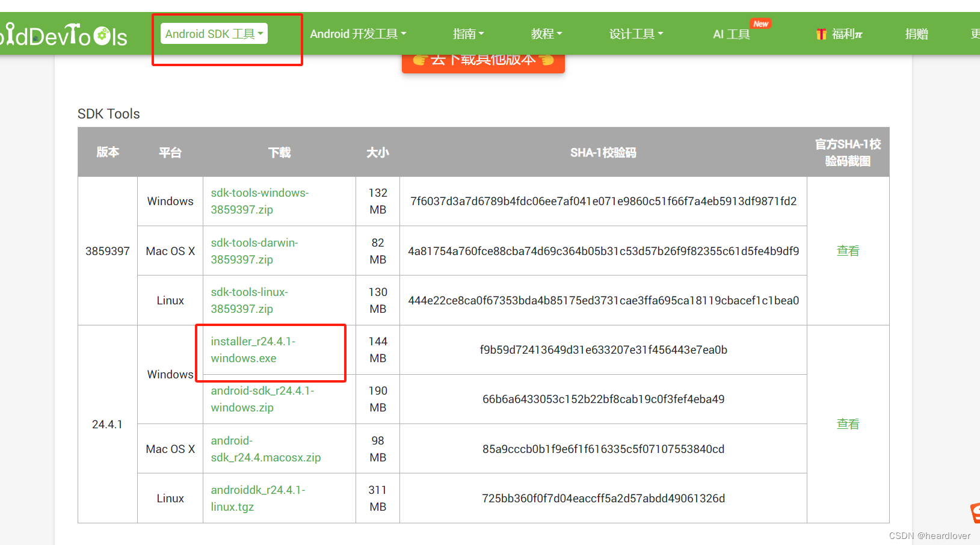Viewport: 980px width, 545px height.
Task: Select the SHA-1 hash starting with 4a81754a
Action: [603, 251]
